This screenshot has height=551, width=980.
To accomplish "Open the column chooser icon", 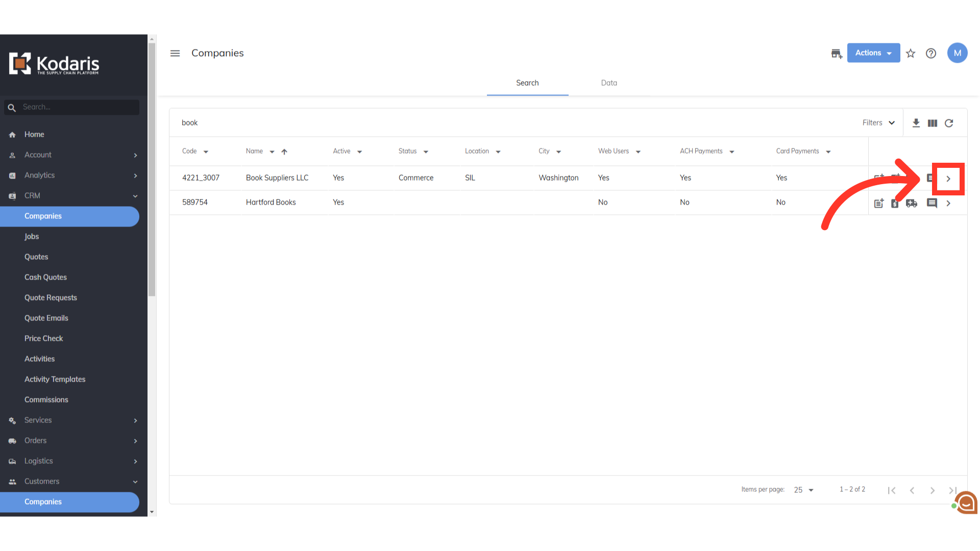I will [x=933, y=123].
